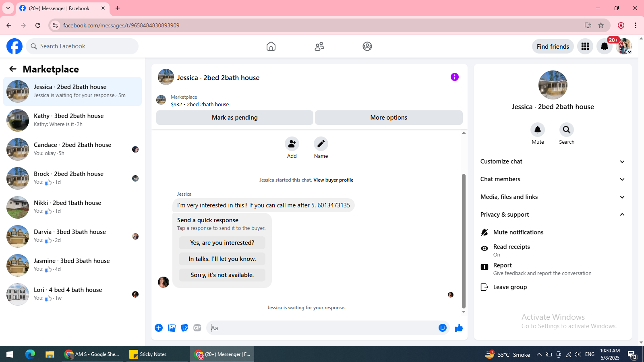The width and height of the screenshot is (644, 362).
Task: Toggle Read receipts setting
Action: 553,250
